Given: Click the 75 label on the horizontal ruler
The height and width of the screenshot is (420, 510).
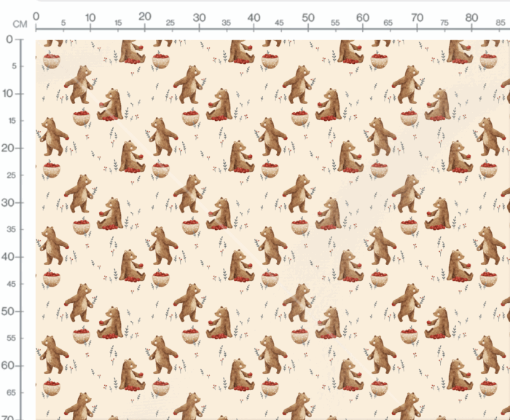Looking at the screenshot, I should pos(444,23).
